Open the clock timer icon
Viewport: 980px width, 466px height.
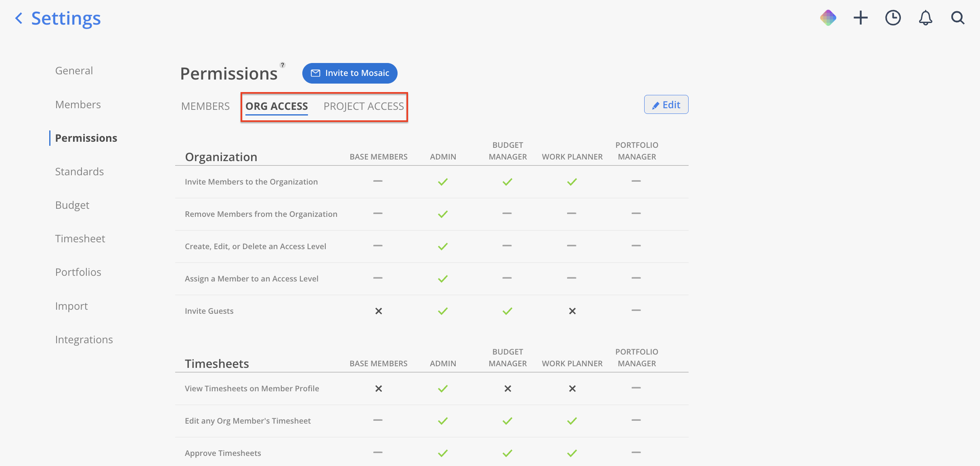tap(893, 18)
